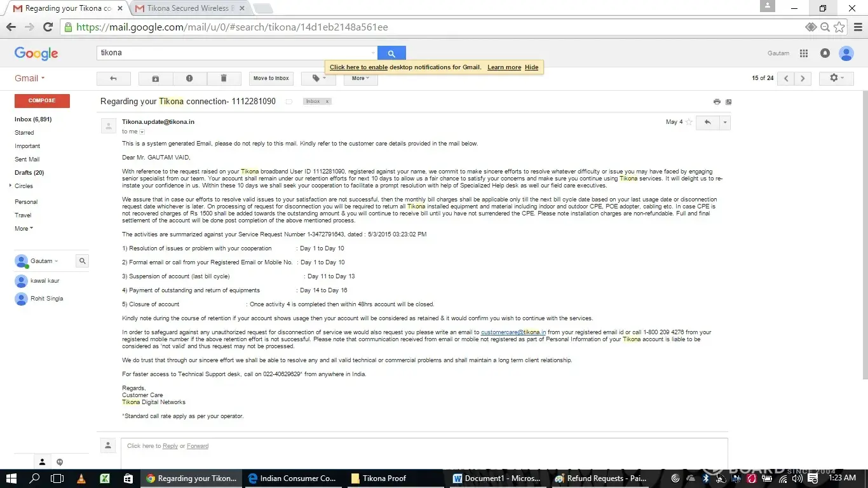Click the Reply link in reply box
The height and width of the screenshot is (488, 868).
click(x=170, y=446)
